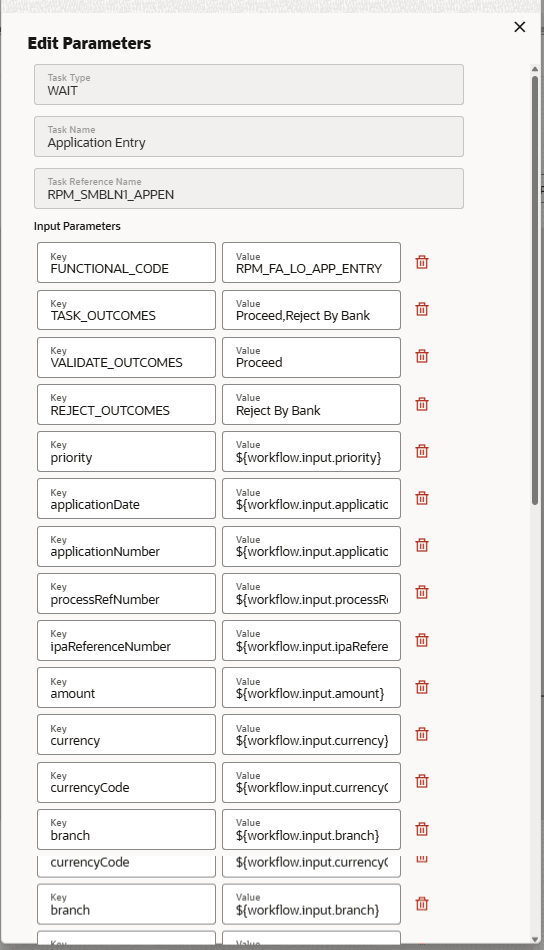Edit the TASK_OUTCOMES key field

point(126,310)
